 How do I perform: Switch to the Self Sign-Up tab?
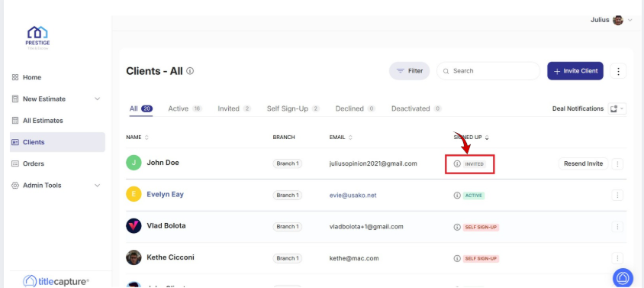pos(293,108)
